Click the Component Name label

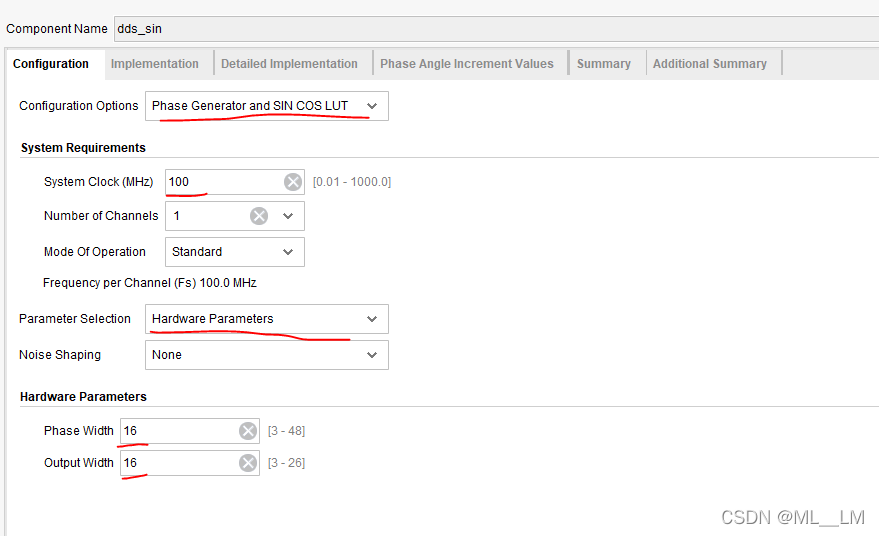[x=57, y=29]
